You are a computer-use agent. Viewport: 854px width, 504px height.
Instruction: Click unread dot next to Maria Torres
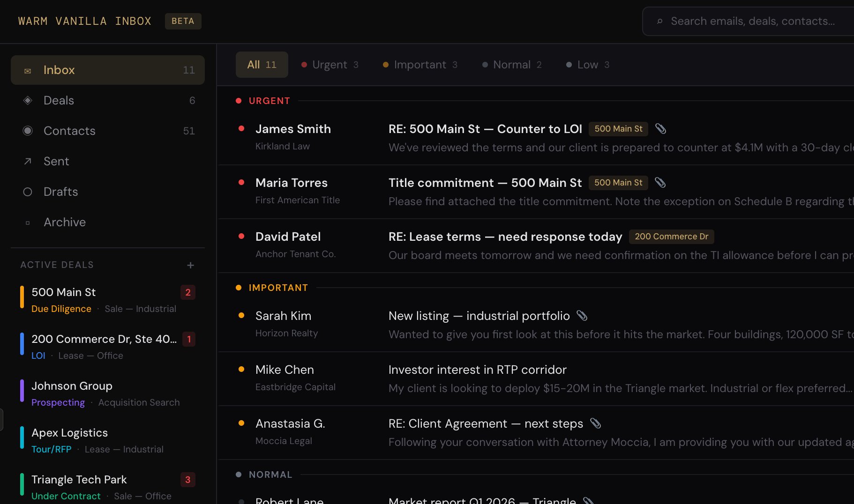tap(241, 182)
